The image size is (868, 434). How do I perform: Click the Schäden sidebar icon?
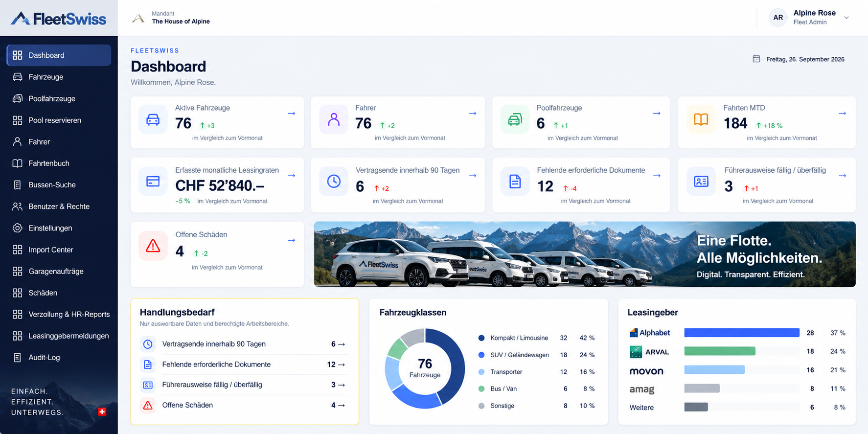pyautogui.click(x=17, y=293)
